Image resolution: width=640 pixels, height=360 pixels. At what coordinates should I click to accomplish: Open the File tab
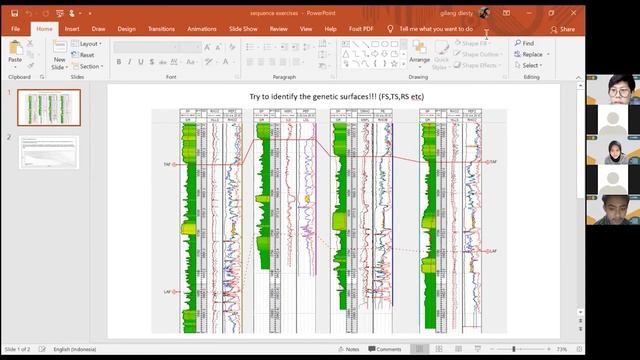click(16, 29)
